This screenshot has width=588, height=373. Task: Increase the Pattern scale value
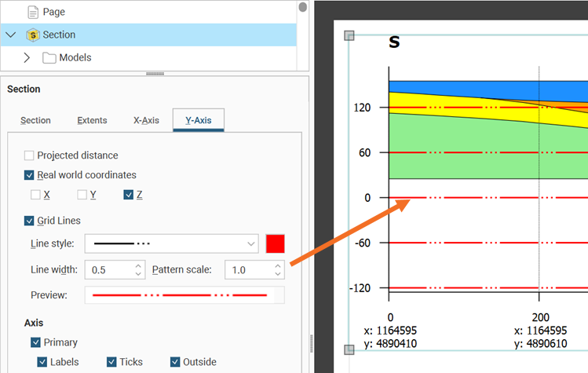click(279, 266)
